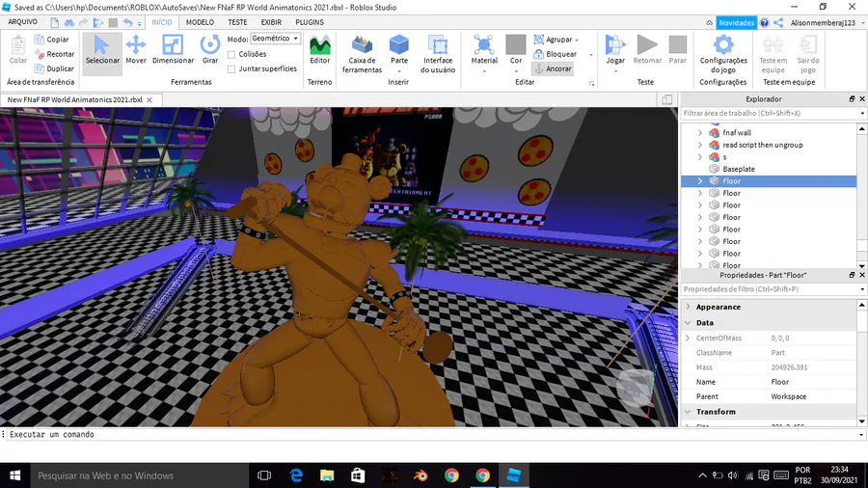Click Windows search box

(x=139, y=475)
